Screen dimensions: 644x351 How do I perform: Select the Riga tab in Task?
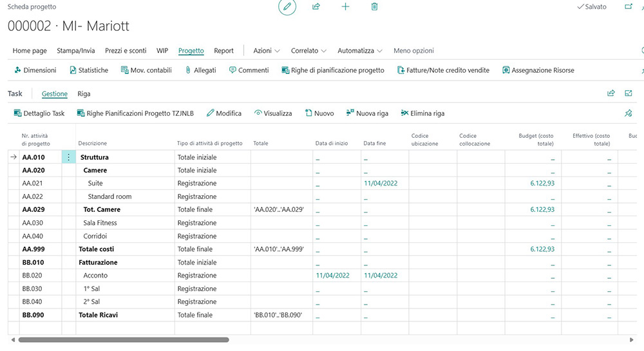(x=84, y=93)
